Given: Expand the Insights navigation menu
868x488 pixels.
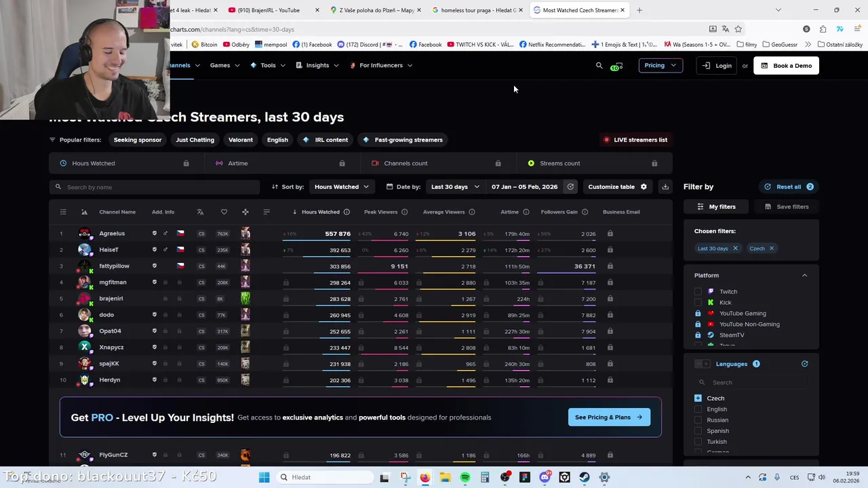Looking at the screenshot, I should coord(317,66).
